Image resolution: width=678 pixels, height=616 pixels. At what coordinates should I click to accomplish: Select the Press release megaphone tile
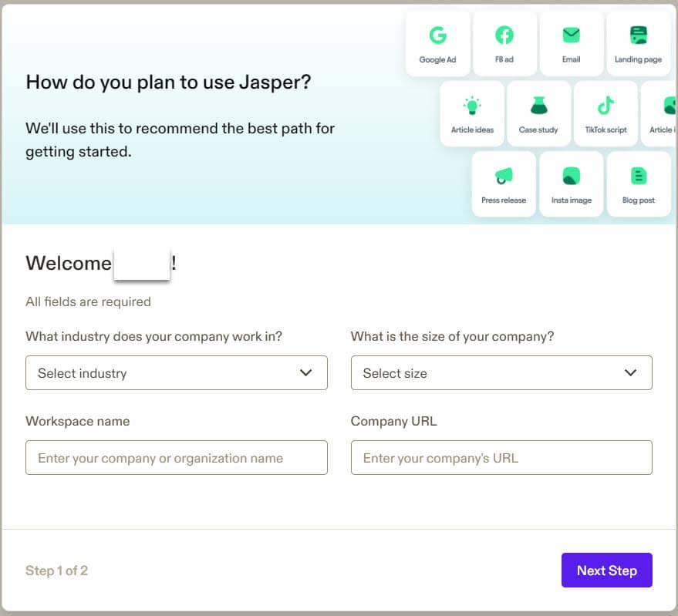[504, 184]
